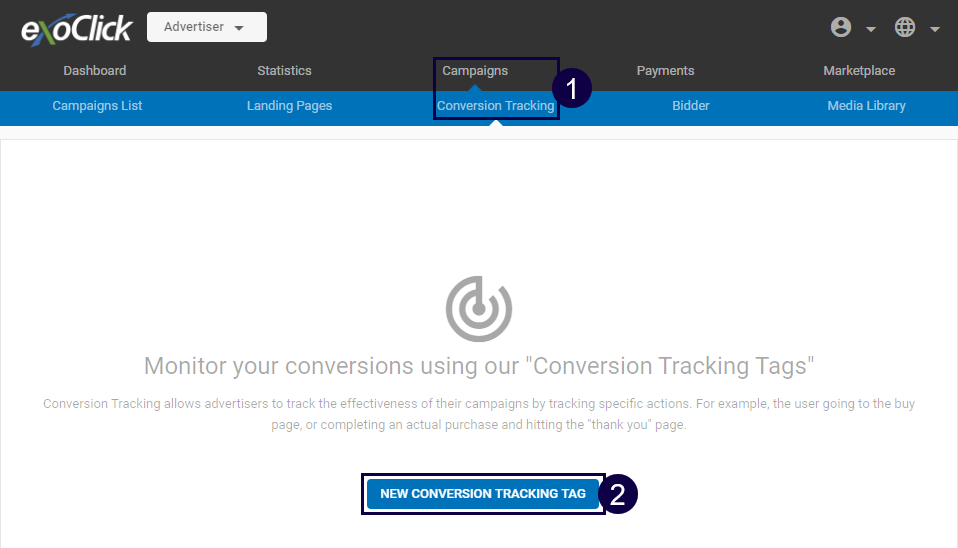Click the ExoClick logo
This screenshot has width=958, height=548.
pos(76,28)
